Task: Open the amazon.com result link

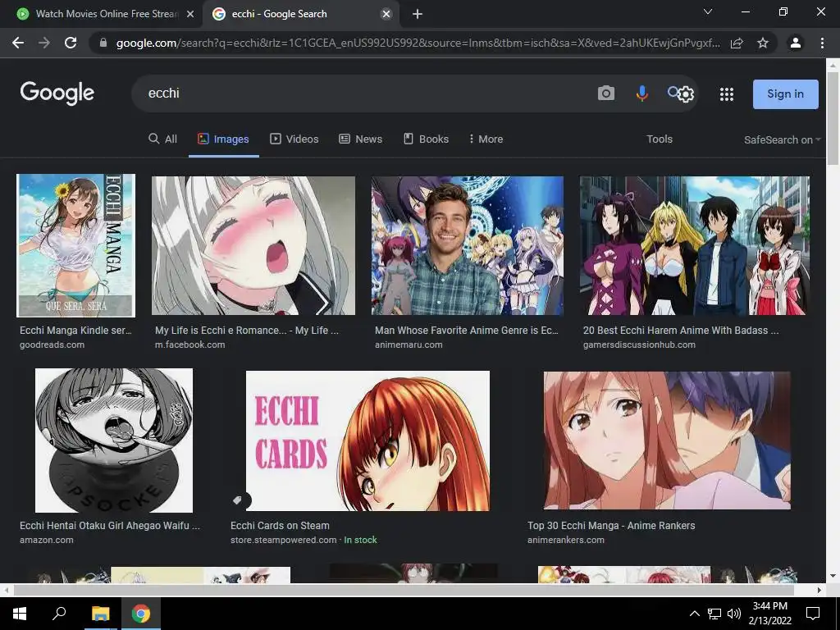Action: point(47,540)
